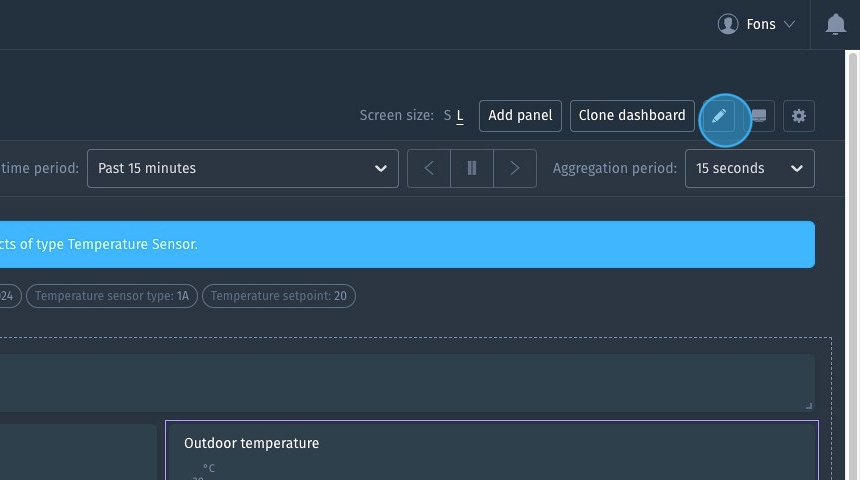Click the blue Temperature Sensor info banner
860x480 pixels.
[x=400, y=245]
